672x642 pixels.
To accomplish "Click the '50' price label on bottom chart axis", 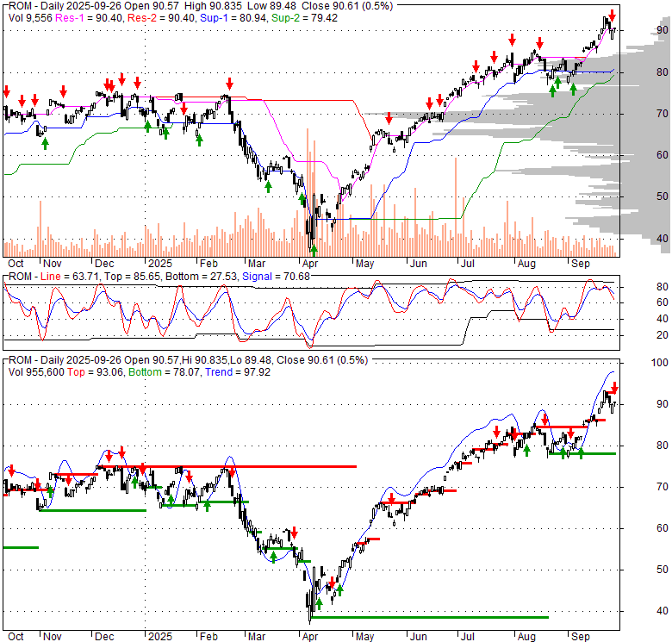I will [x=663, y=570].
